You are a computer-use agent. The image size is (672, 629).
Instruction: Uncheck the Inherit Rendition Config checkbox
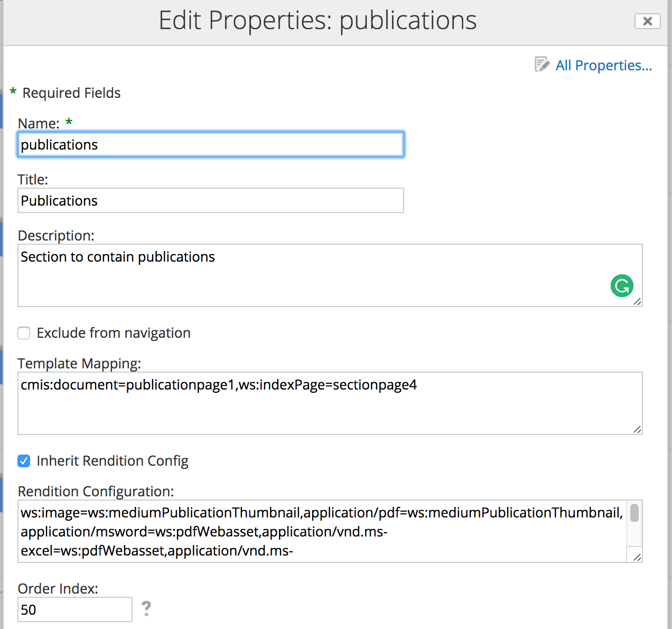pos(24,461)
